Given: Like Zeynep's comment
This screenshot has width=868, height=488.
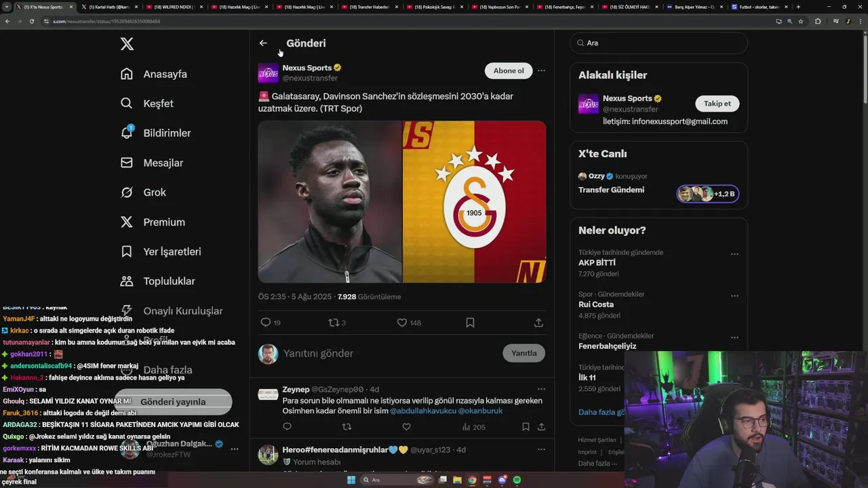Looking at the screenshot, I should coord(406,427).
